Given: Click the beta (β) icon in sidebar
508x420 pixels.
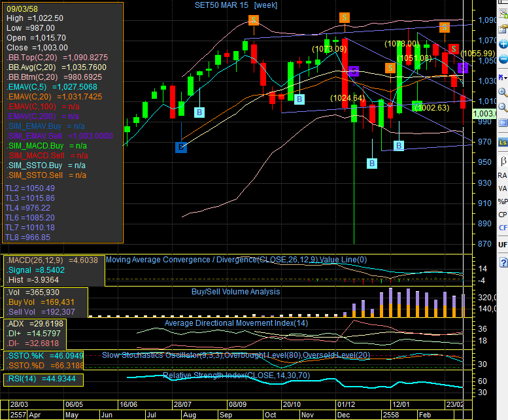Looking at the screenshot, I should tap(503, 161).
